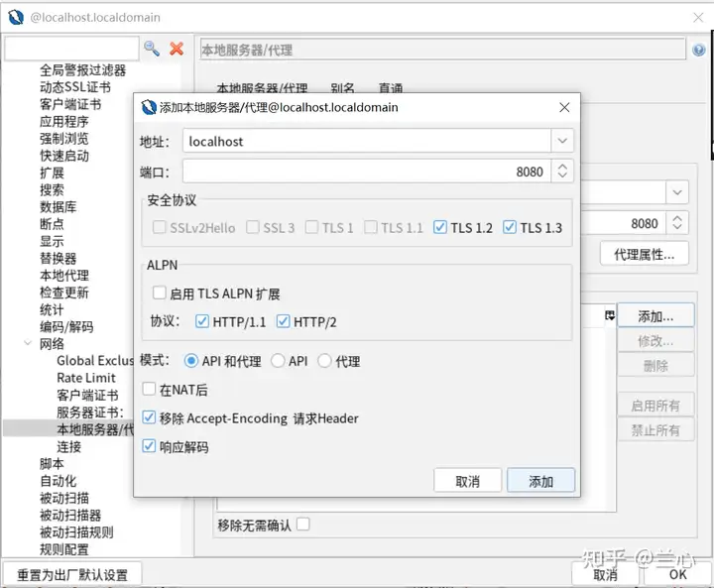714x588 pixels.
Task: Uncheck the HTTP/1.1 protocol
Action: [x=201, y=321]
